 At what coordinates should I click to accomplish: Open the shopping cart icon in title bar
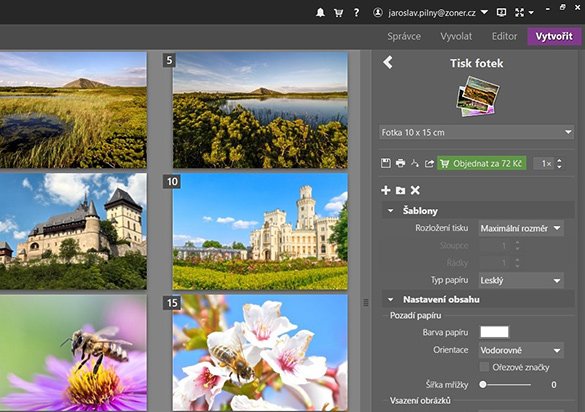pyautogui.click(x=338, y=13)
